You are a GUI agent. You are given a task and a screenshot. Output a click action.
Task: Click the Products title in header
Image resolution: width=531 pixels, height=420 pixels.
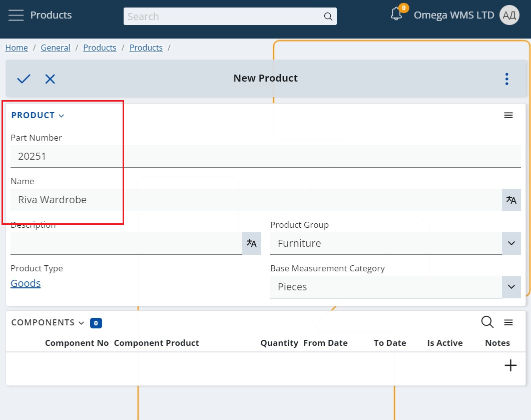click(51, 15)
